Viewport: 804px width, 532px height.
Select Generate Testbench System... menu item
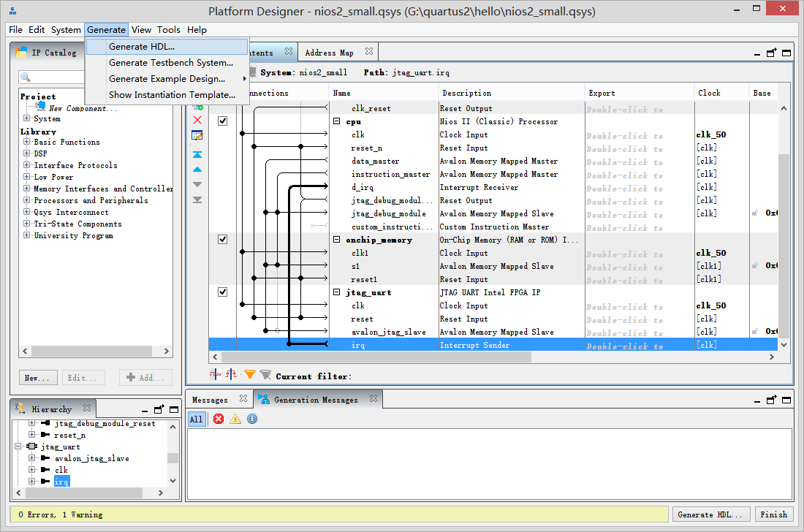point(167,63)
